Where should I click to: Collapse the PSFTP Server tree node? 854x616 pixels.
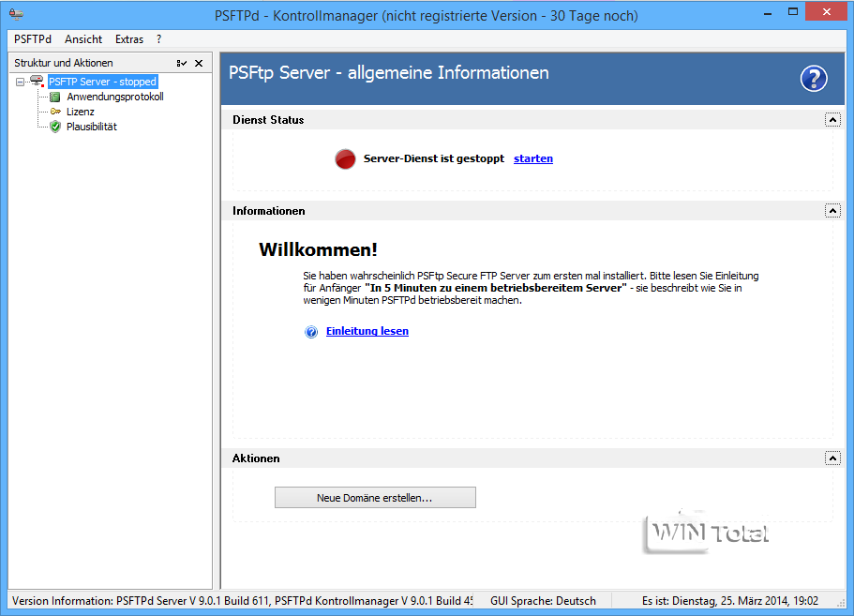click(x=20, y=82)
